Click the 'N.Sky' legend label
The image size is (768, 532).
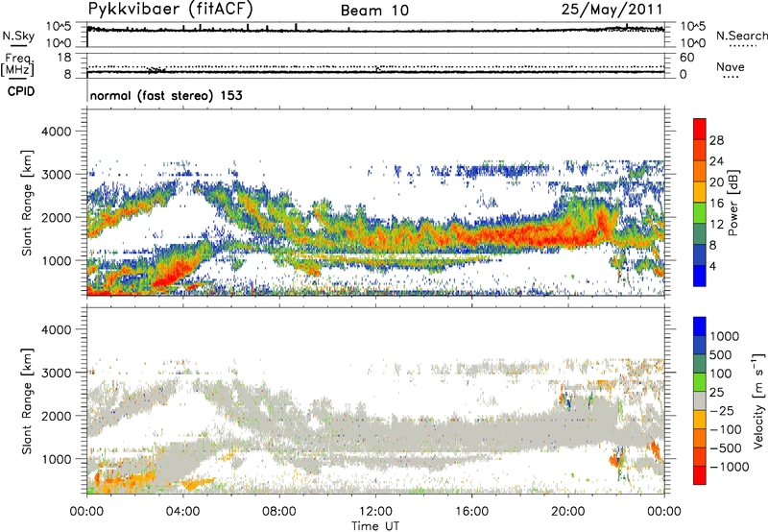[18, 36]
